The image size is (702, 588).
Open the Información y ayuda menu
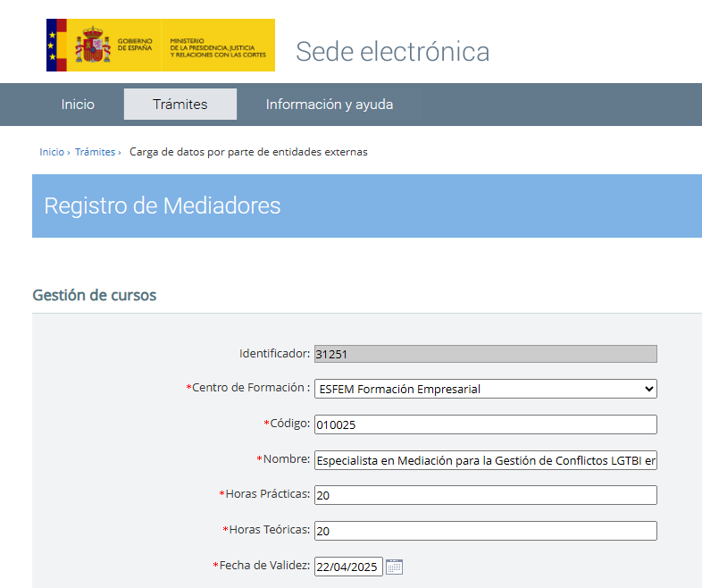(329, 105)
